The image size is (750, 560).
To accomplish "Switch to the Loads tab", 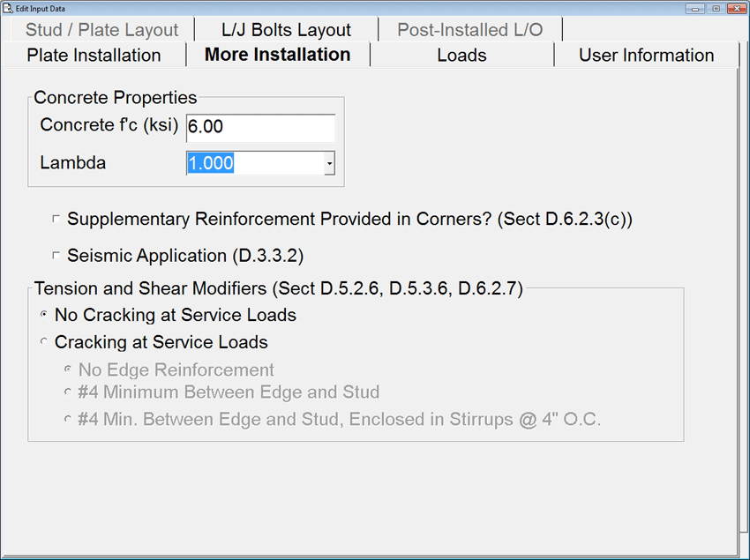I will point(461,55).
